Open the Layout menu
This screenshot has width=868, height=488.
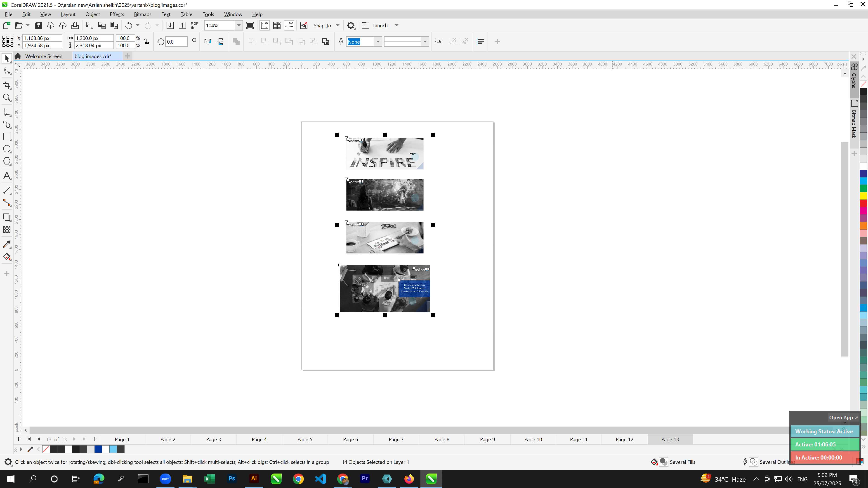pyautogui.click(x=68, y=14)
